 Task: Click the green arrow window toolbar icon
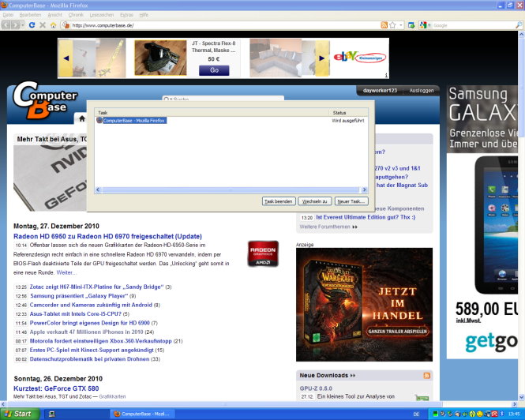pyautogui.click(x=411, y=25)
